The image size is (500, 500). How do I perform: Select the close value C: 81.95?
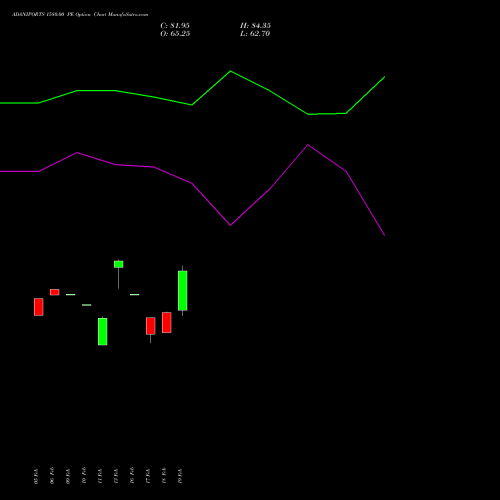pos(175,25)
